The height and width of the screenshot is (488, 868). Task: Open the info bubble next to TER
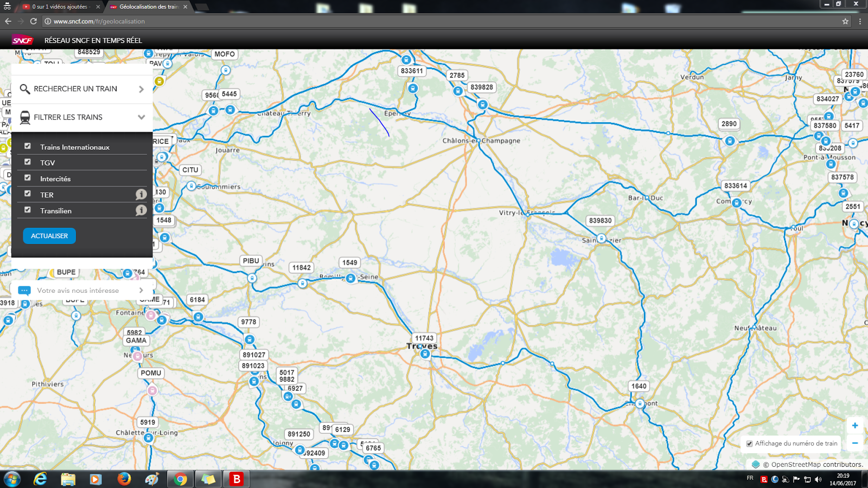tap(142, 194)
